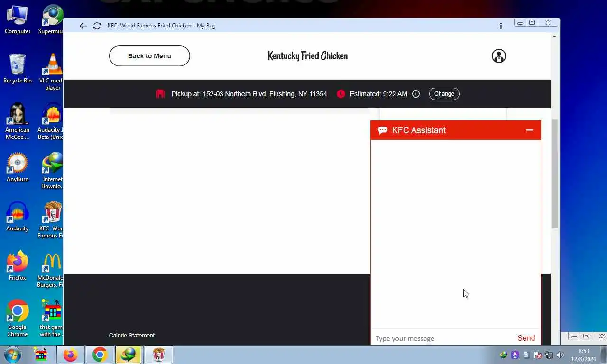Launch VLC media player desktop shortcut
Viewport: 607px width, 364px height.
[51, 72]
